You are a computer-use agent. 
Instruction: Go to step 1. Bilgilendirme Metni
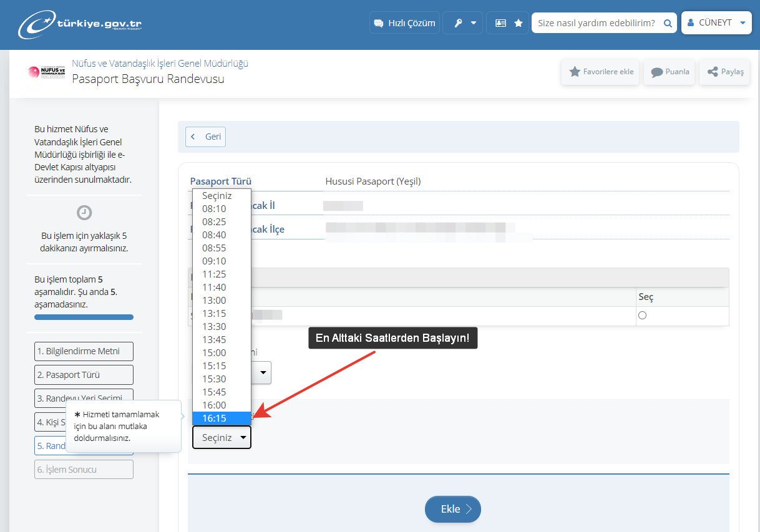pyautogui.click(x=84, y=351)
